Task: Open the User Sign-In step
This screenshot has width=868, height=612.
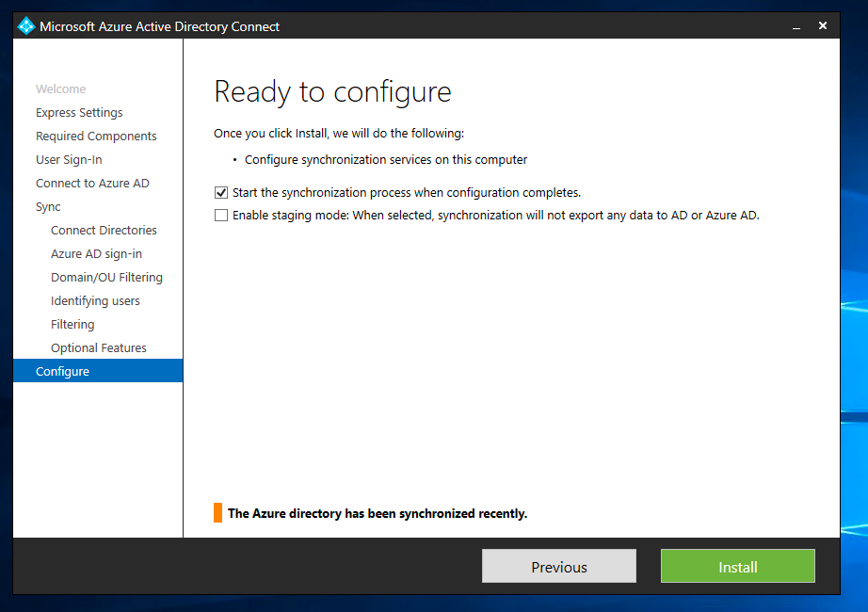Action: (70, 159)
